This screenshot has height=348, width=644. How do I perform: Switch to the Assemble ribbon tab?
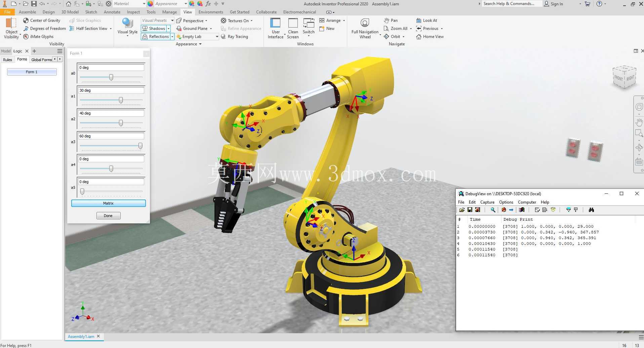[28, 12]
